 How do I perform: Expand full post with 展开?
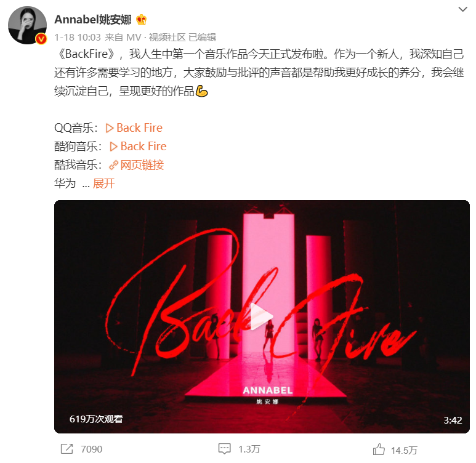point(104,183)
